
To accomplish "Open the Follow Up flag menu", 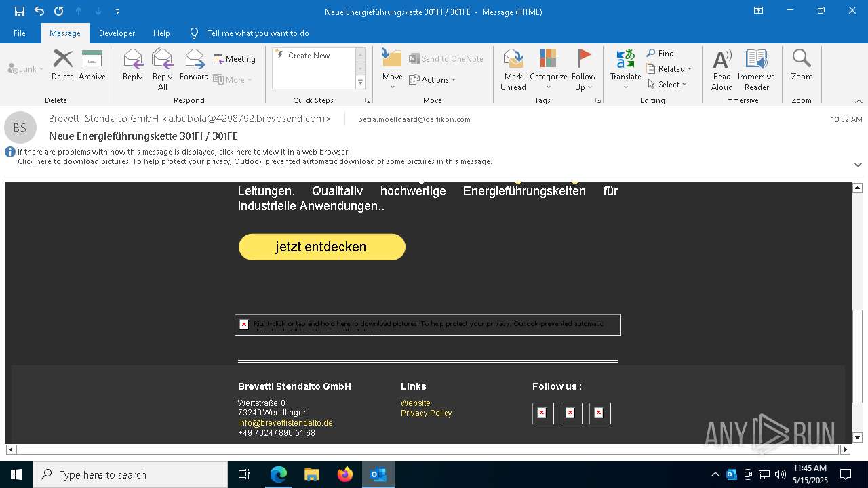I will [x=583, y=69].
